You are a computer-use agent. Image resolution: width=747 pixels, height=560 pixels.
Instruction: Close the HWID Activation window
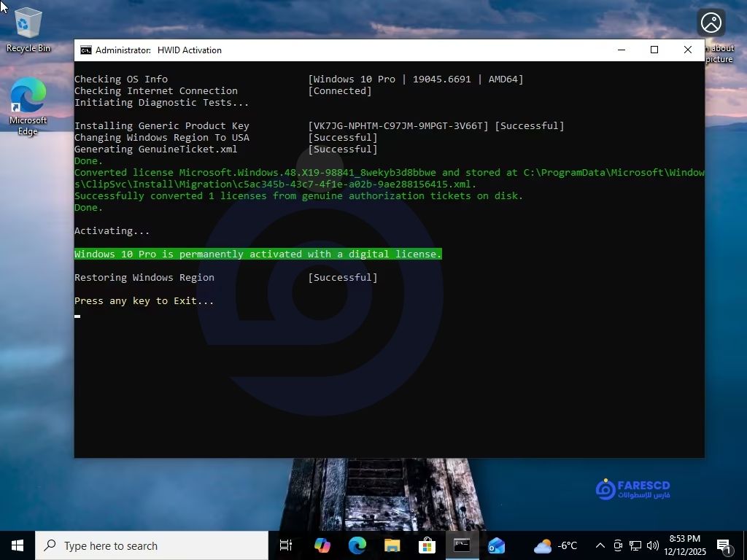[687, 50]
